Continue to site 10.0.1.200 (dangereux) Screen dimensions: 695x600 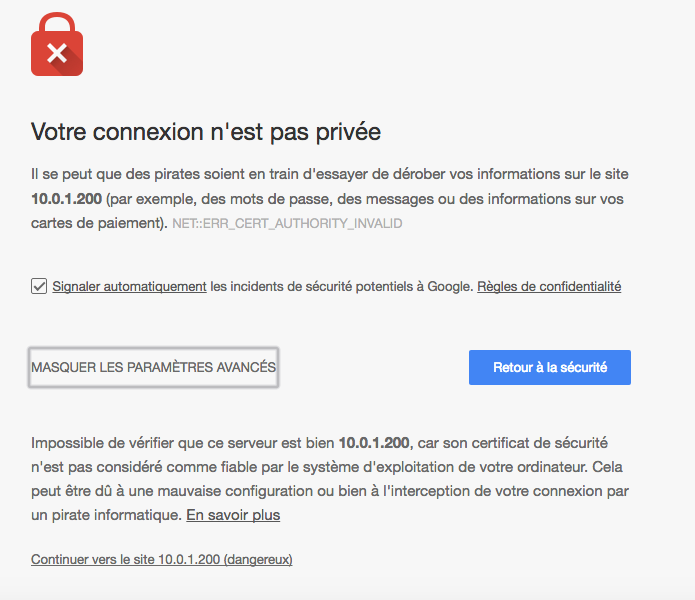(161, 559)
